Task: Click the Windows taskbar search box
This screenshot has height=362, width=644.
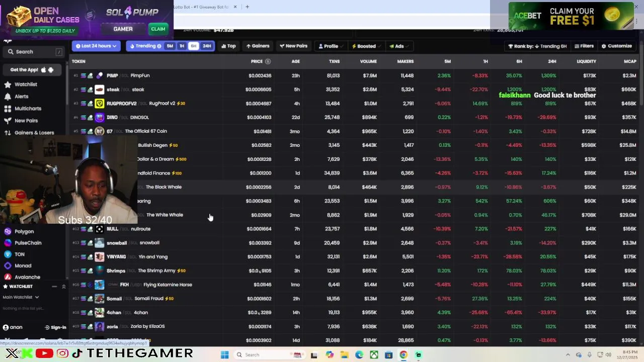Action: click(x=269, y=355)
